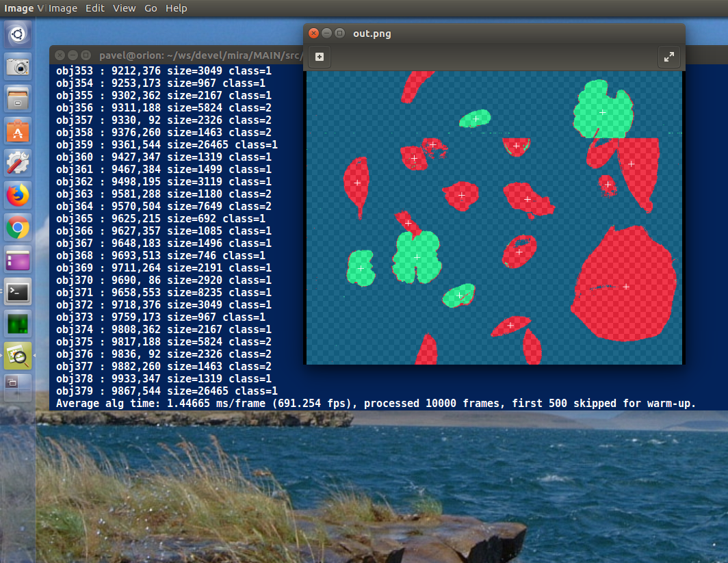Open the View menu in menu bar

[124, 8]
